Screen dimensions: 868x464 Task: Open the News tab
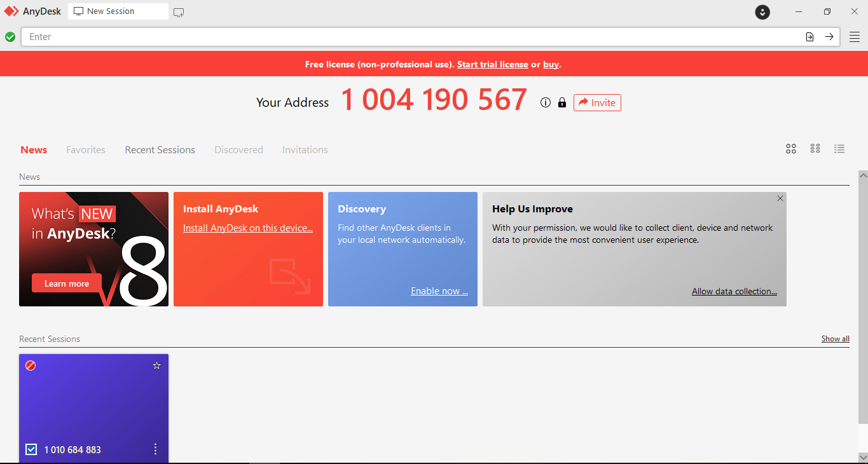pyautogui.click(x=34, y=150)
